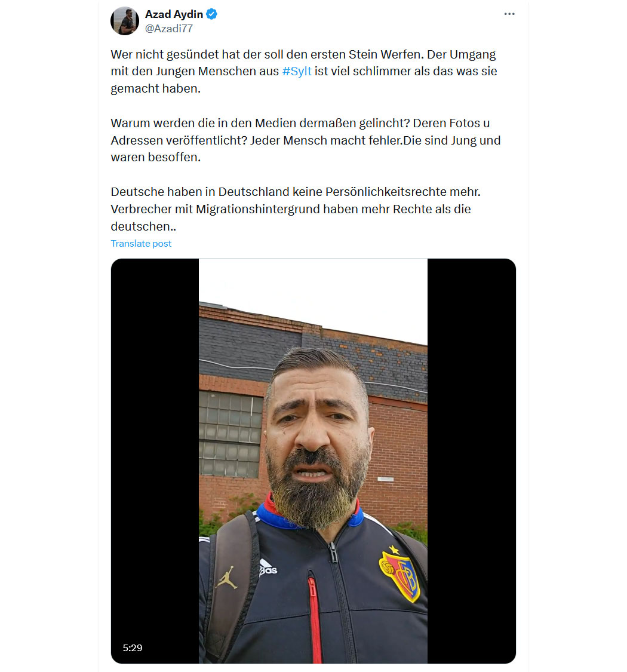Click the paragraph beginning 'Deutsche haben in Deutschland'
This screenshot has height=672, width=627.
296,208
